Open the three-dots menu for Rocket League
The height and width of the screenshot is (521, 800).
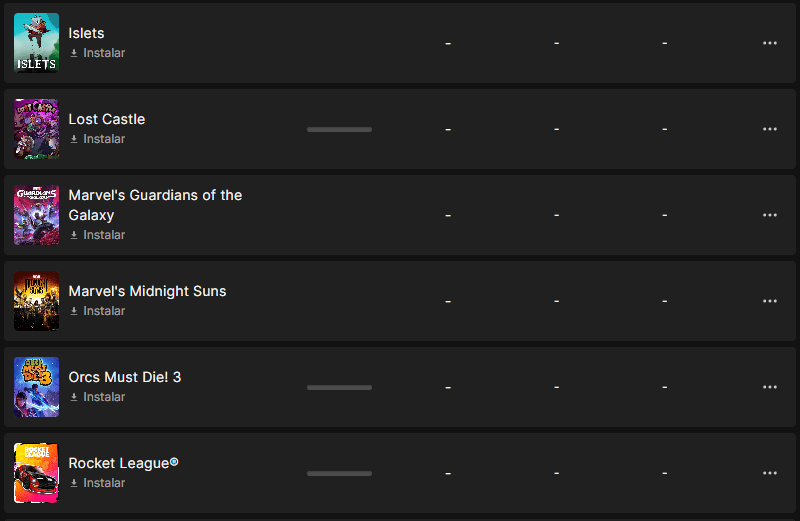[x=769, y=473]
